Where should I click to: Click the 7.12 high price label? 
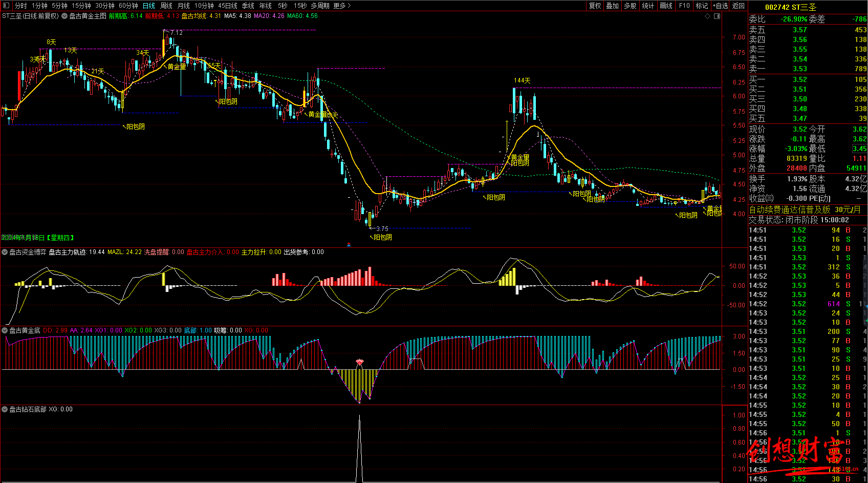177,32
